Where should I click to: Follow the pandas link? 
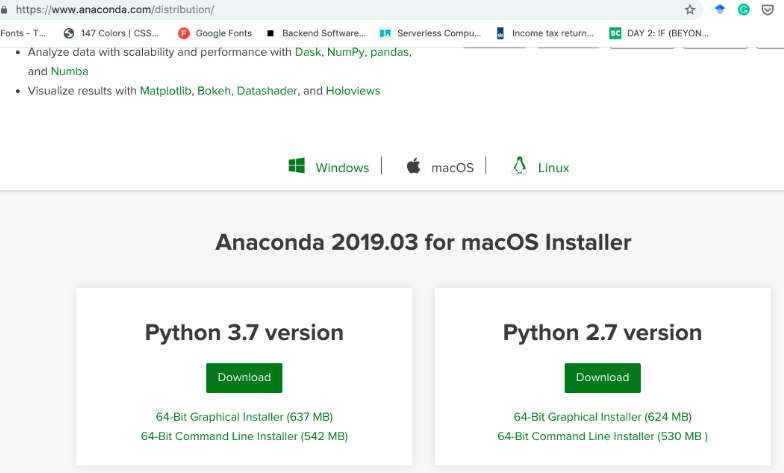[x=390, y=52]
